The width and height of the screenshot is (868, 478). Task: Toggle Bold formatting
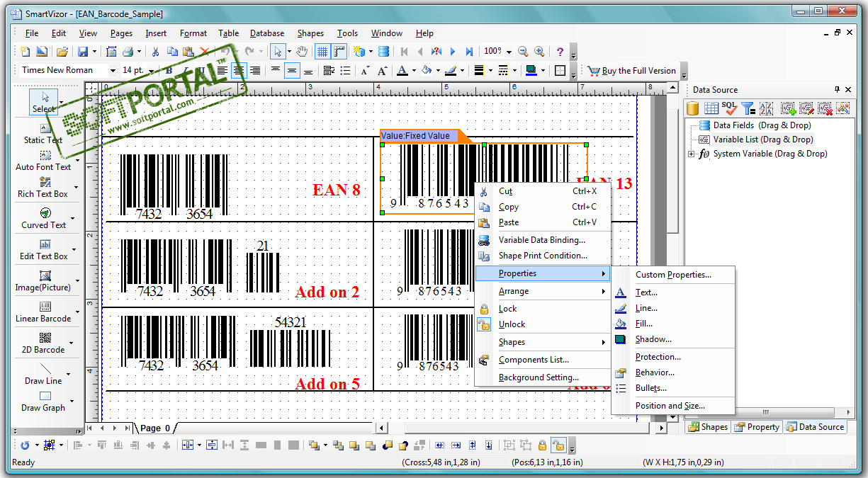[x=169, y=70]
